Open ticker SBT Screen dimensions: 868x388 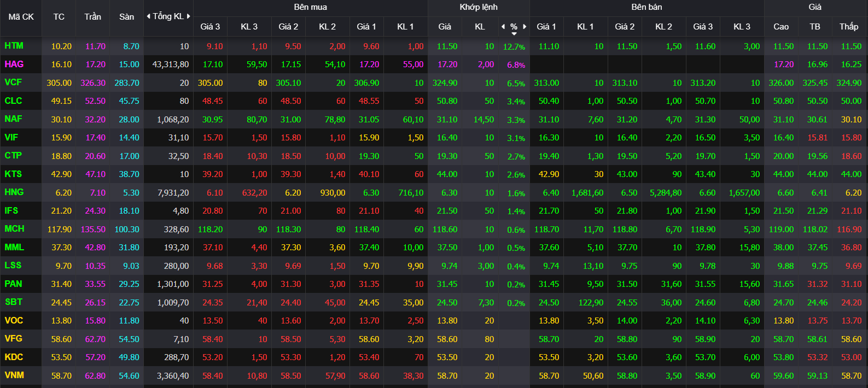(14, 302)
